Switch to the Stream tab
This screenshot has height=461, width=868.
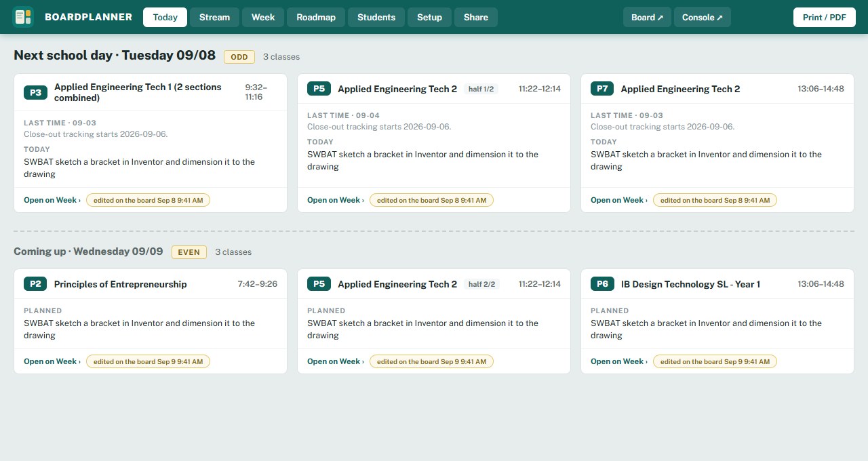(x=214, y=17)
